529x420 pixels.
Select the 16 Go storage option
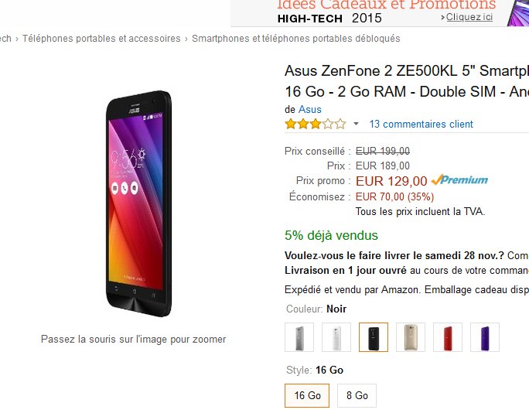point(307,395)
